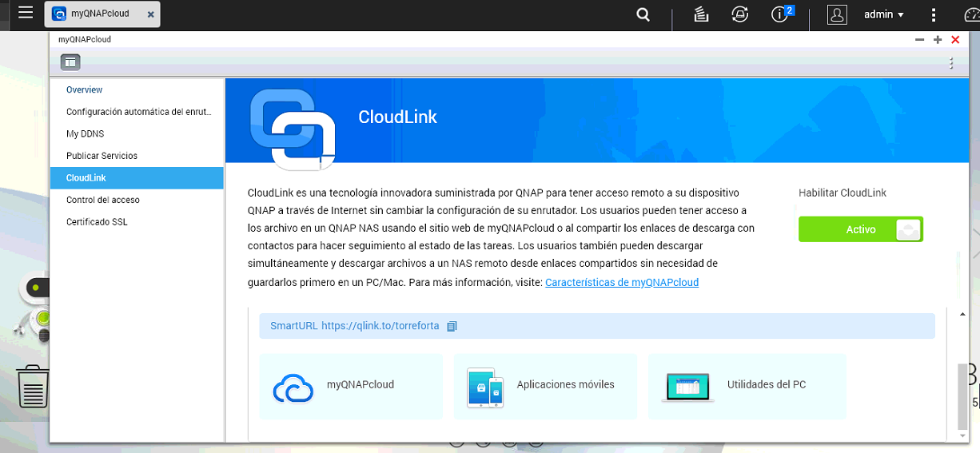Open myQNAPcloud window options menu dots
The image size is (980, 453).
(x=951, y=62)
